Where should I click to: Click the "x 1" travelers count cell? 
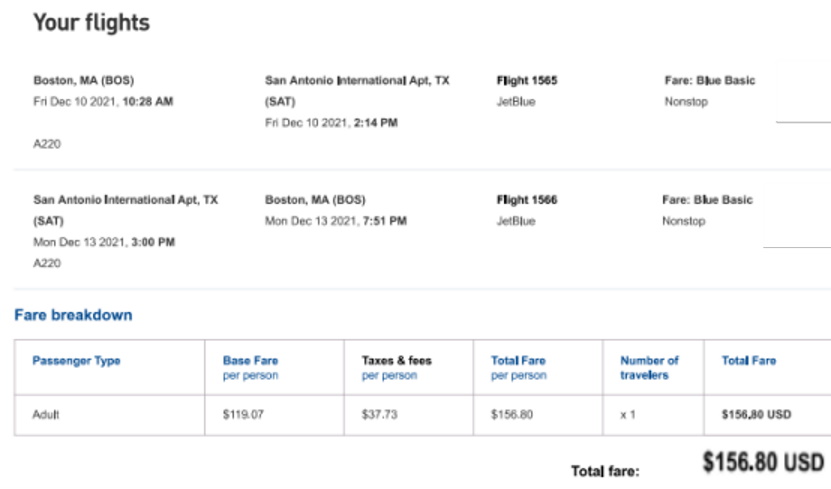628,415
